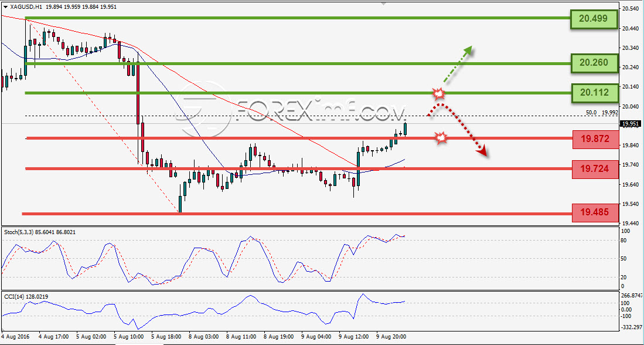This screenshot has width=644, height=345.
Task: Click 20.040 on the price axis
Action: point(631,107)
